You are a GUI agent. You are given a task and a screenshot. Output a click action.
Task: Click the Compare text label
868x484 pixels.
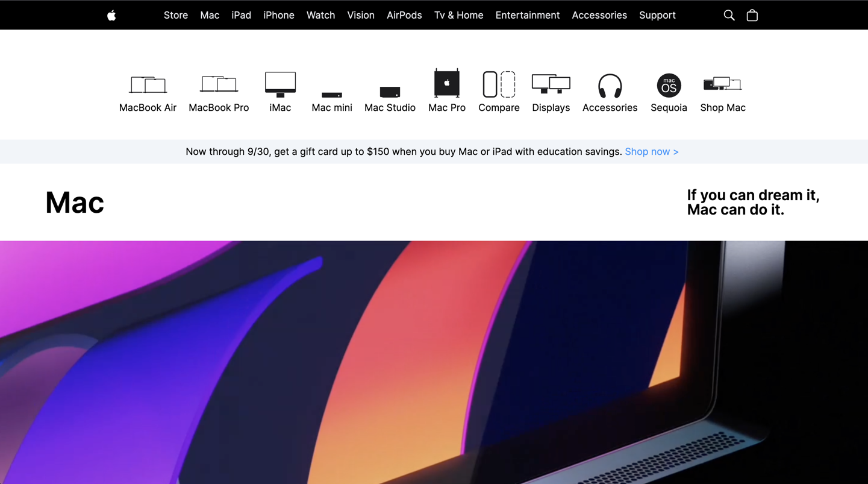pyautogui.click(x=499, y=107)
